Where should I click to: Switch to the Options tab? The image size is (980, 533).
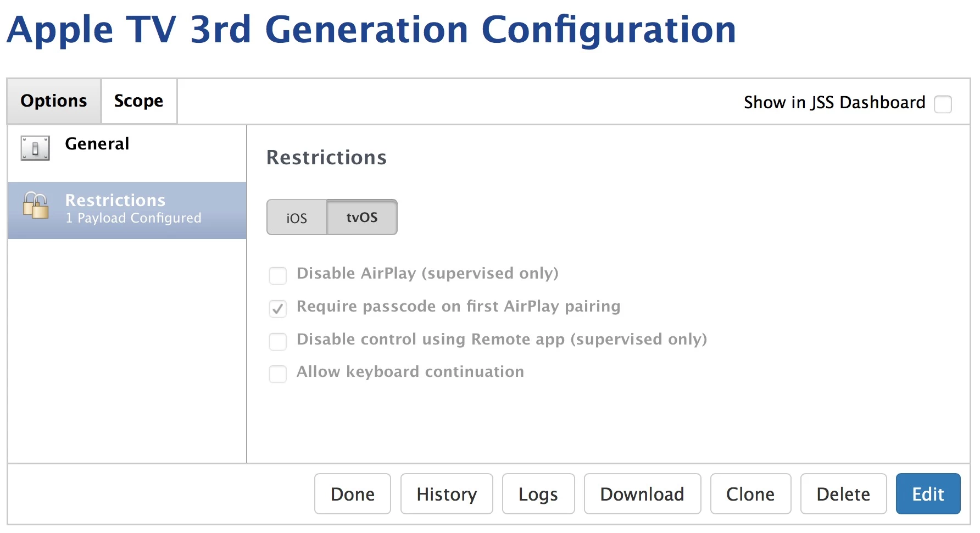tap(54, 101)
